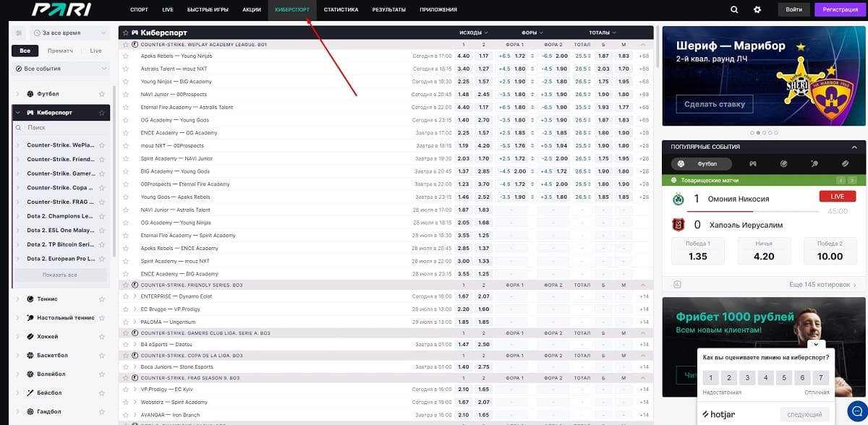This screenshot has height=425, width=868.
Task: Open the LIVE navigation tab
Action: coord(168,9)
